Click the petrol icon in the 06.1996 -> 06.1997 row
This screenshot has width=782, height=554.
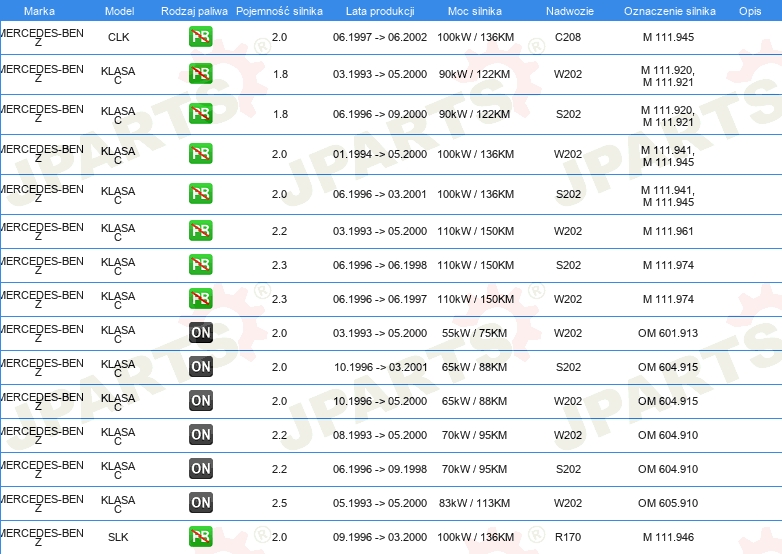click(200, 299)
